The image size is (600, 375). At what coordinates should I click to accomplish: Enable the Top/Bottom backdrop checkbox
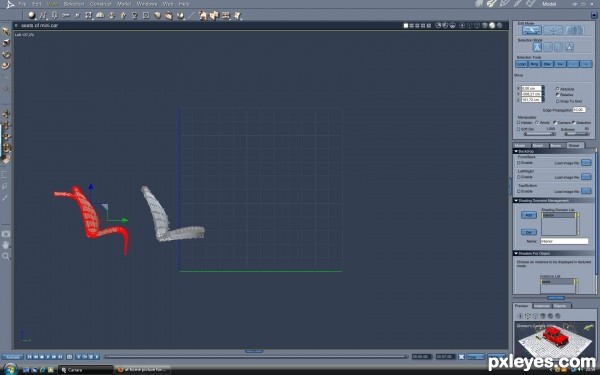(x=519, y=191)
